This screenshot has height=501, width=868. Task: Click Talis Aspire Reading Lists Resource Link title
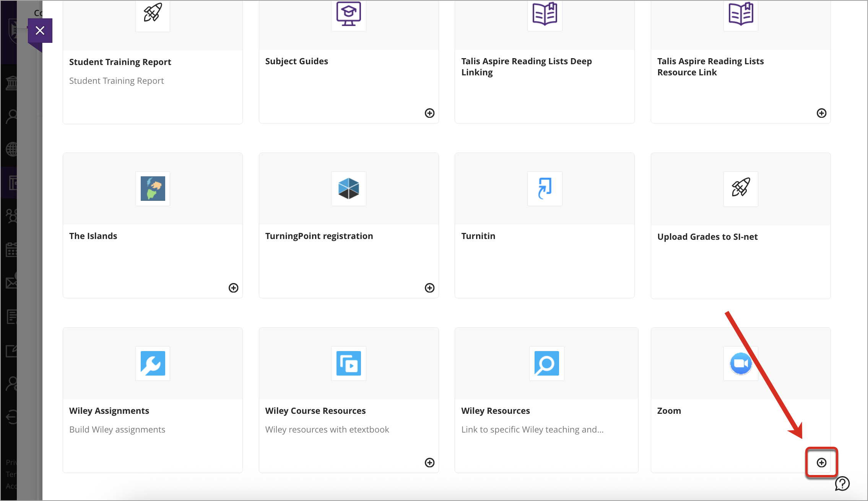[710, 67]
